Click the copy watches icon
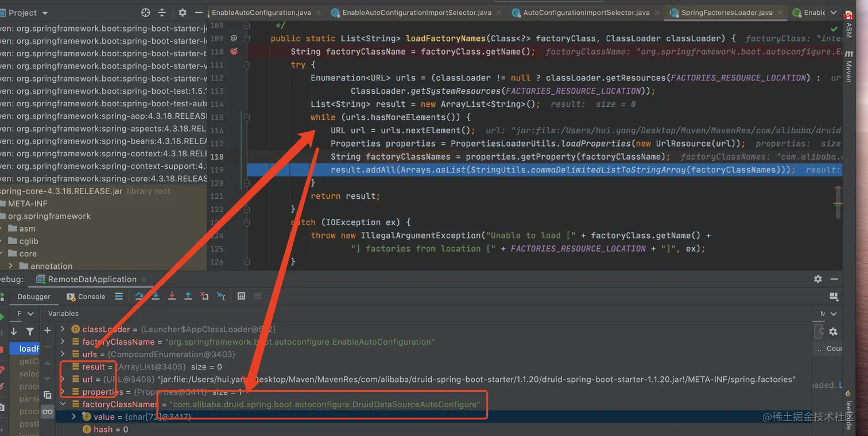868x436 pixels. click(47, 395)
